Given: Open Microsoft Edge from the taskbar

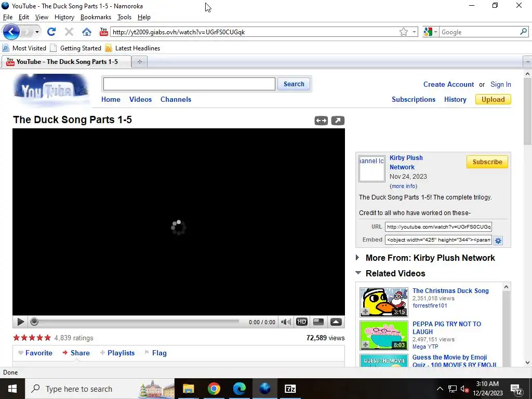Looking at the screenshot, I should click(x=239, y=389).
